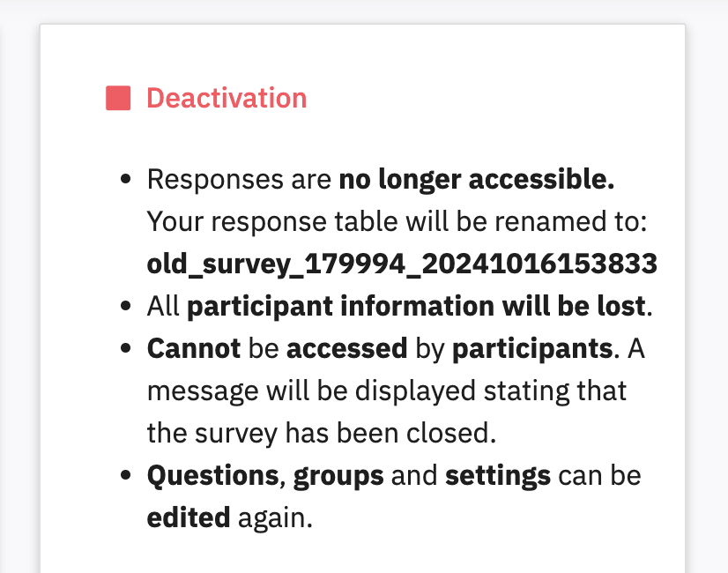The image size is (728, 573).
Task: Click the red square Deactivation icon
Action: point(118,98)
